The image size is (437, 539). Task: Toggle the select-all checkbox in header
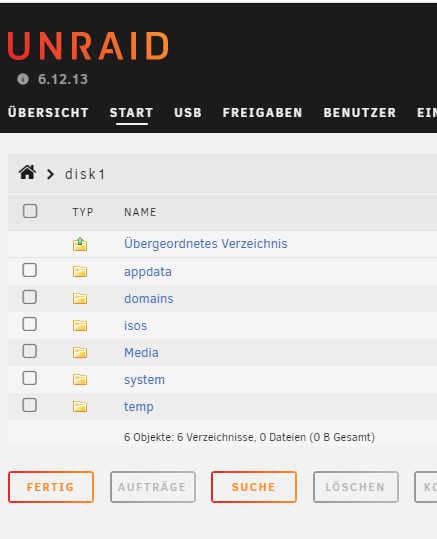click(x=30, y=211)
